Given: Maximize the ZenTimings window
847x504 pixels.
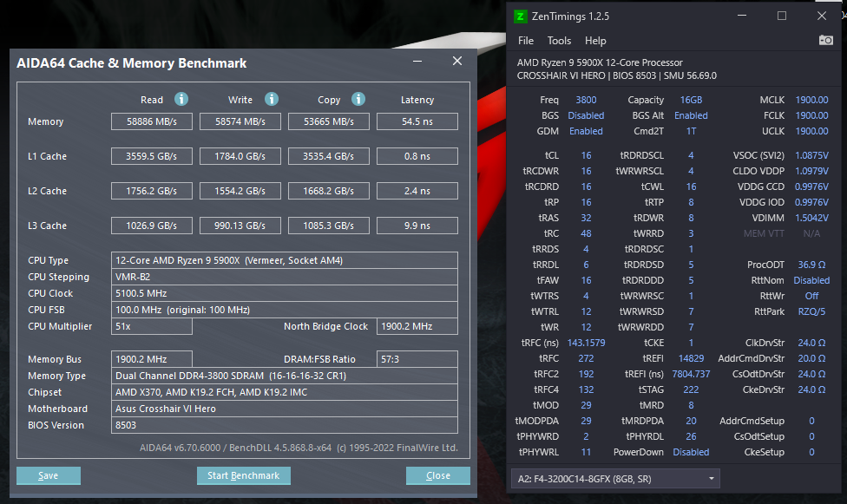Looking at the screenshot, I should click(x=782, y=16).
